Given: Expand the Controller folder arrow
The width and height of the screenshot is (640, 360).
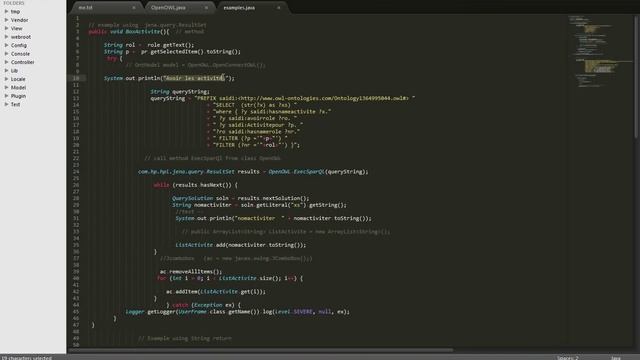Looking at the screenshot, I should coord(7,62).
